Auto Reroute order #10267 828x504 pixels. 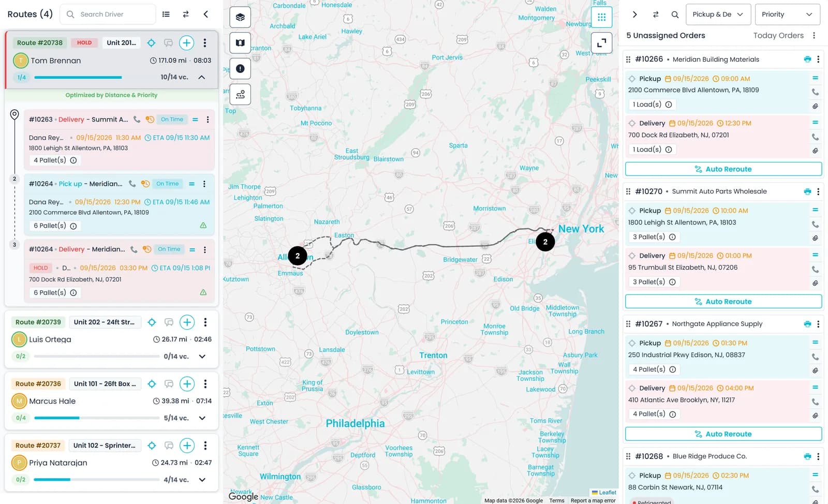coord(723,434)
